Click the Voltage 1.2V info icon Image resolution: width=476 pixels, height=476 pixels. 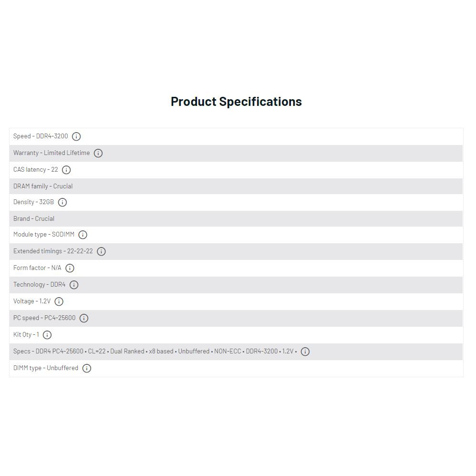click(x=59, y=301)
